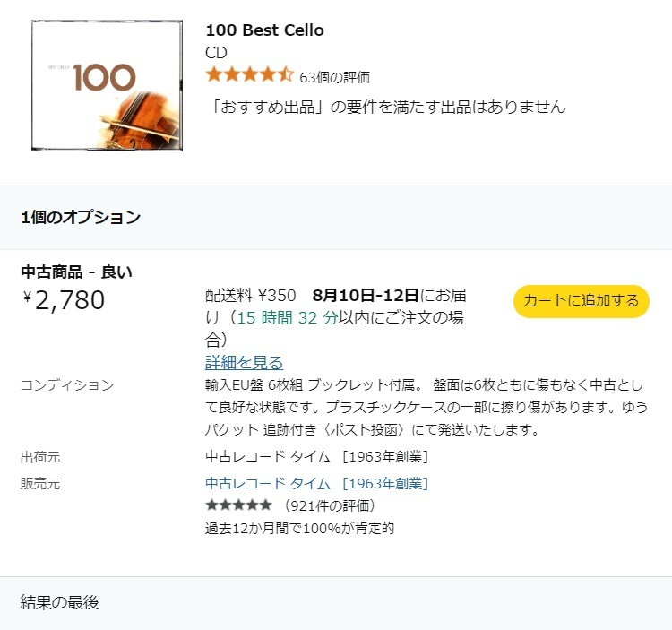Click the 8月10日-12日 delivery date
The image size is (672, 630).
pos(366,295)
